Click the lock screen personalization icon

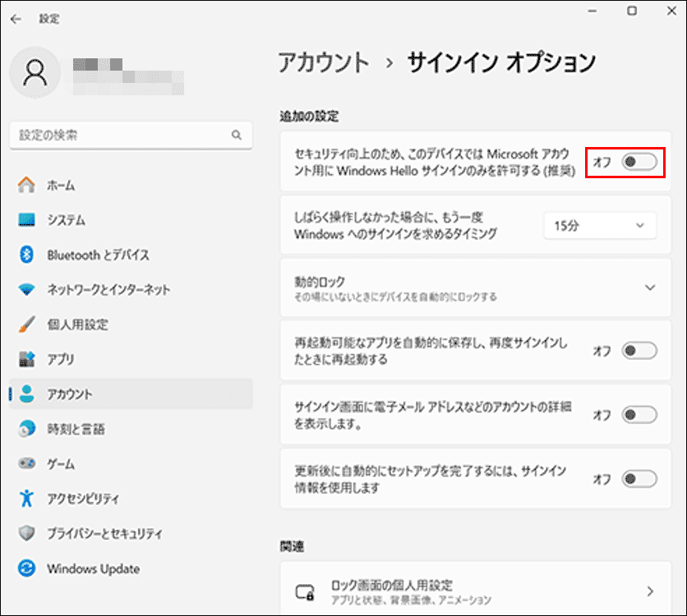click(x=305, y=592)
